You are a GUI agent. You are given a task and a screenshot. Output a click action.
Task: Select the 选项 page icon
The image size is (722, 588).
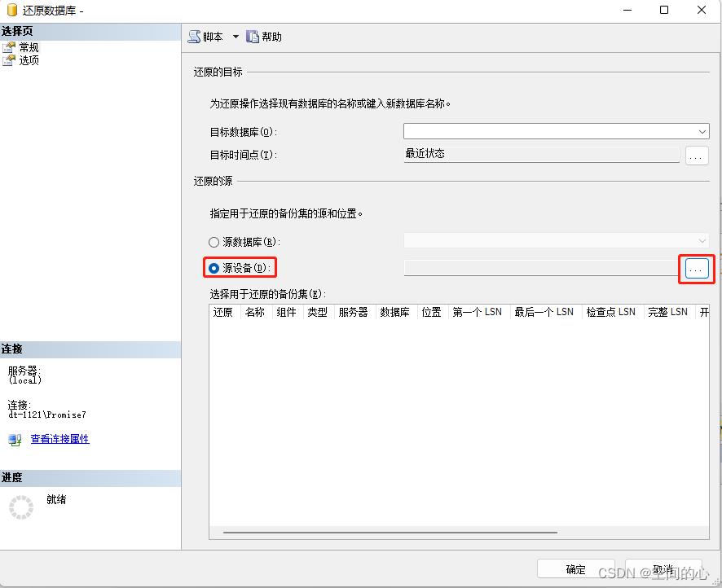coord(9,59)
